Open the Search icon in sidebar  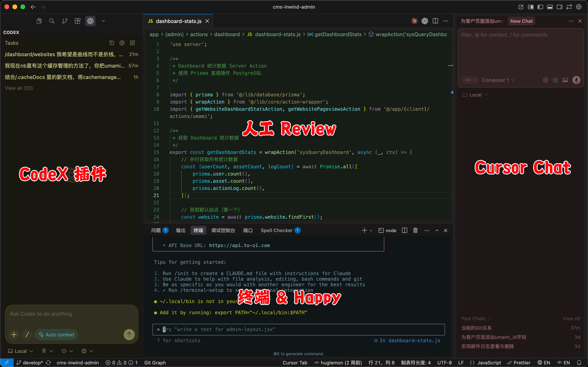tap(52, 21)
